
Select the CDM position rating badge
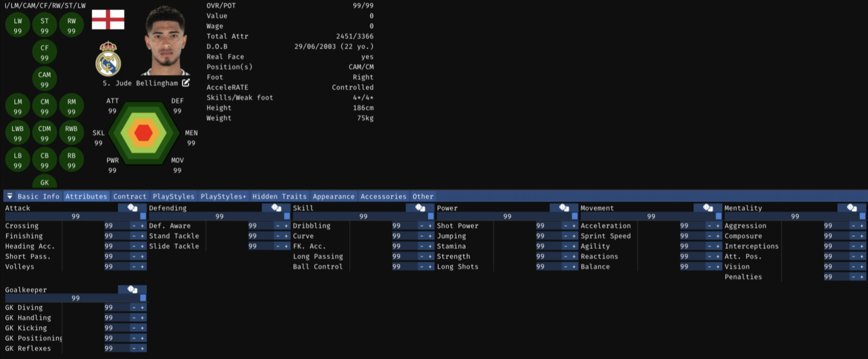coord(45,133)
